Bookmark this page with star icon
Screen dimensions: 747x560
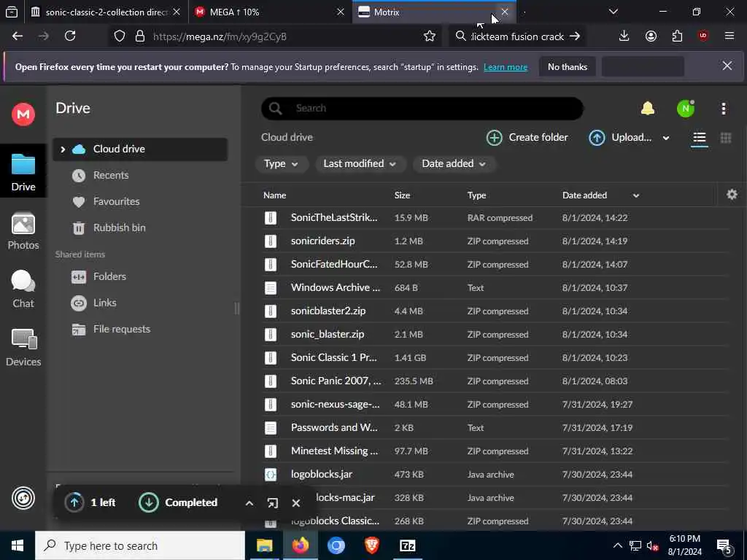(429, 36)
